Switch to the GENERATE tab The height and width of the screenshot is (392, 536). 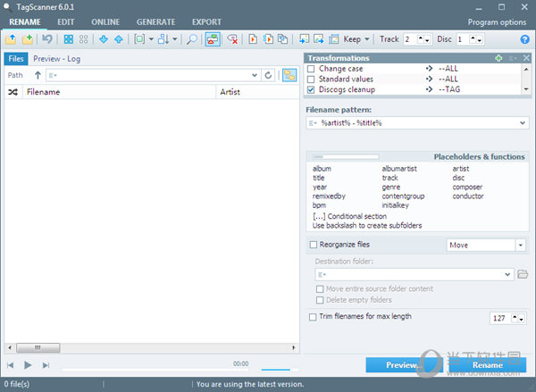pyautogui.click(x=155, y=22)
